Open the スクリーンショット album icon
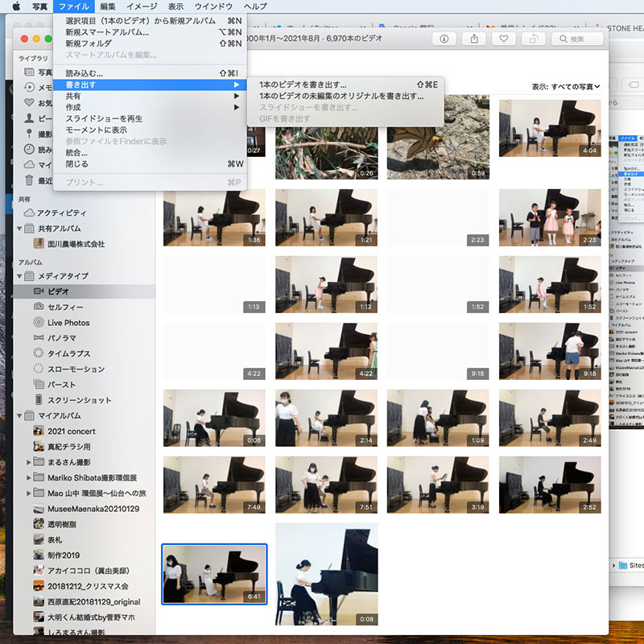This screenshot has width=644, height=644. click(39, 400)
